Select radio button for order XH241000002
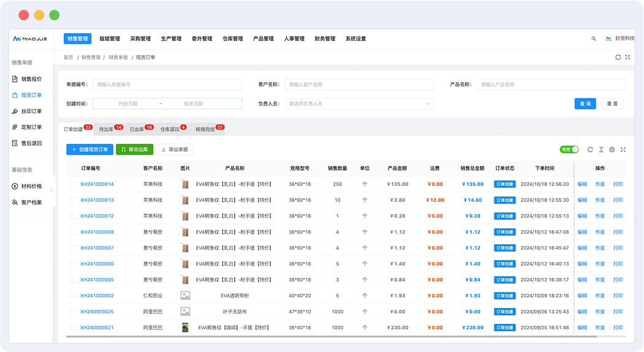The height and width of the screenshot is (352, 644). point(72,296)
